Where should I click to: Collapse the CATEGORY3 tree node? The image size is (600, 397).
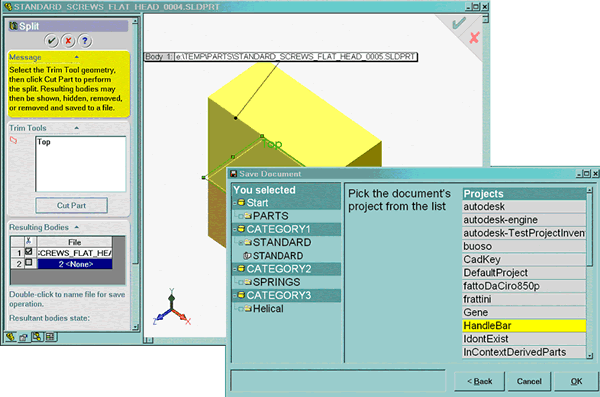pos(235,296)
